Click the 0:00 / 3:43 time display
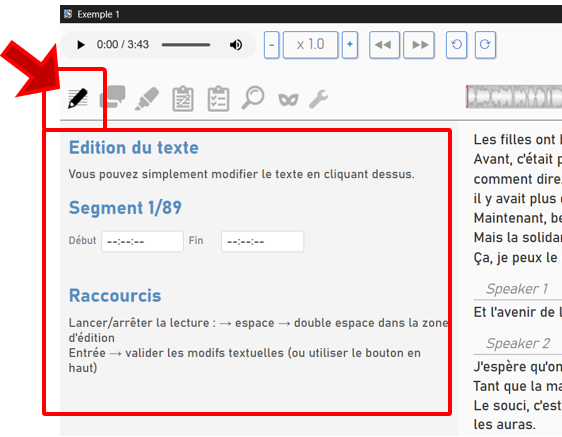 coord(123,45)
